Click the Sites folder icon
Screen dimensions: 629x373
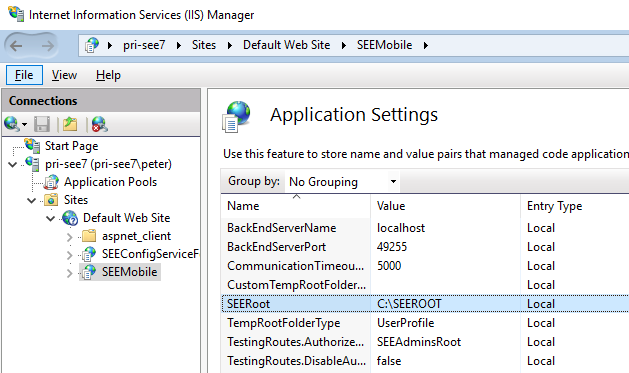tap(51, 200)
